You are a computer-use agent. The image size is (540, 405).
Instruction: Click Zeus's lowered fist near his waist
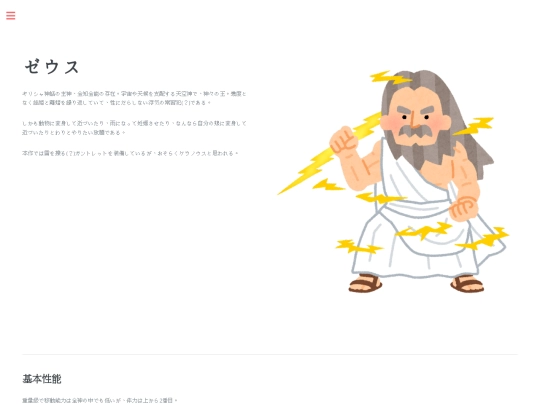point(464,209)
